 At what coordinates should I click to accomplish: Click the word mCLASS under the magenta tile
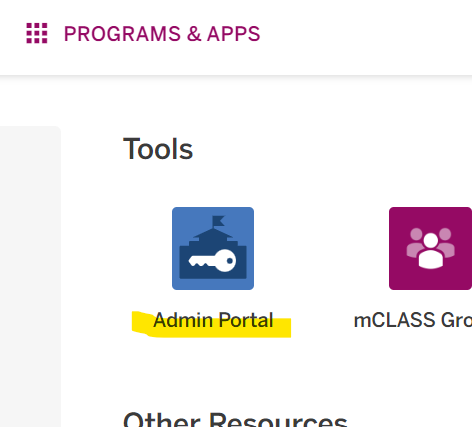click(394, 320)
